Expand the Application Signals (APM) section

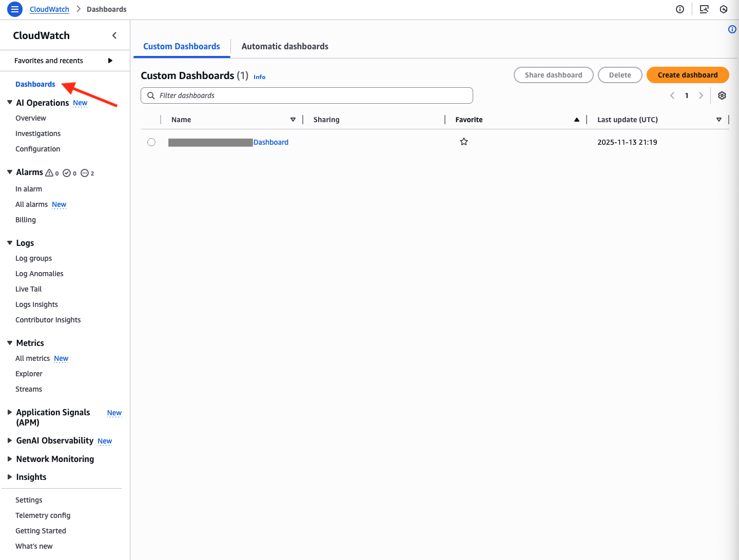9,412
